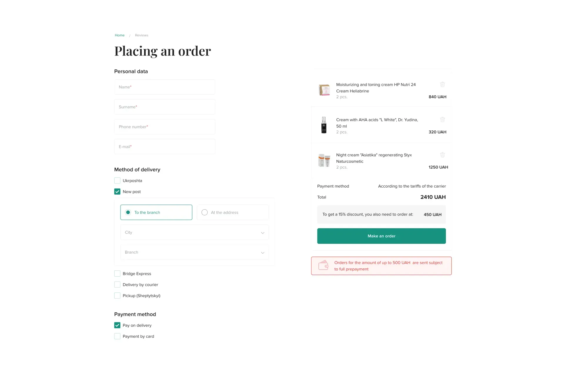
Task: Enable Payment by card
Action: coord(117,336)
